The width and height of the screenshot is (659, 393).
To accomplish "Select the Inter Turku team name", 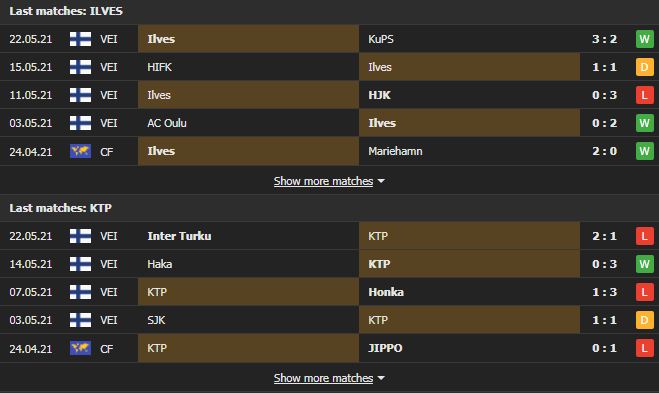I will [179, 236].
